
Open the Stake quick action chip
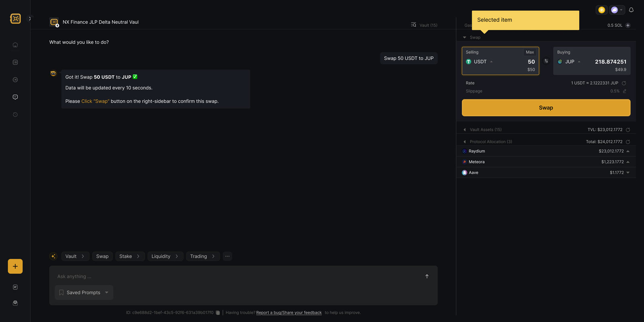tap(130, 256)
